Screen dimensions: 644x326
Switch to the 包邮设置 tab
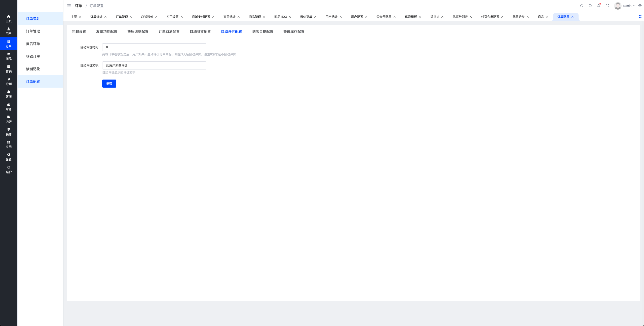point(79,31)
